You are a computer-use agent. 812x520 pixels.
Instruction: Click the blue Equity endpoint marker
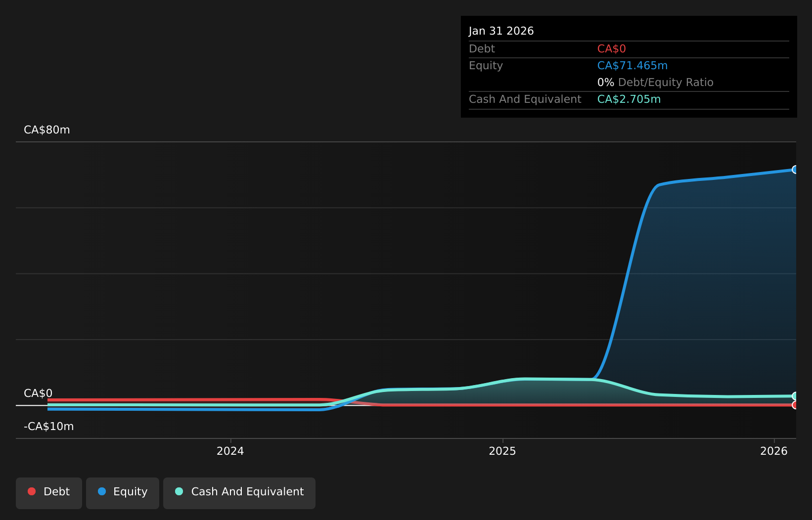click(795, 170)
